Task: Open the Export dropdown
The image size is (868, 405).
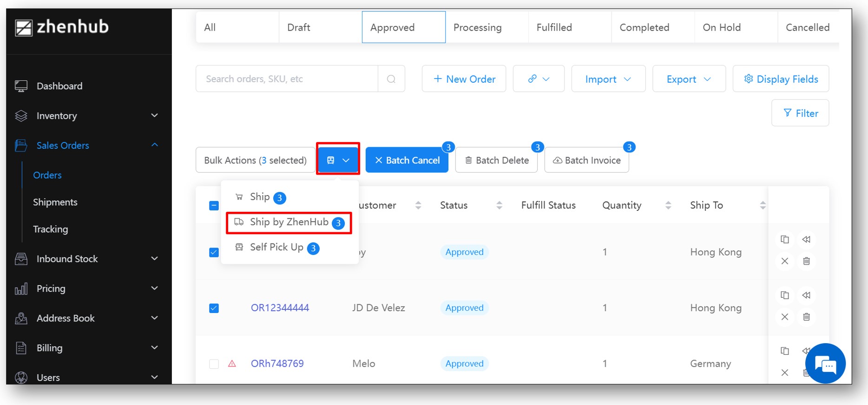Action: point(689,79)
